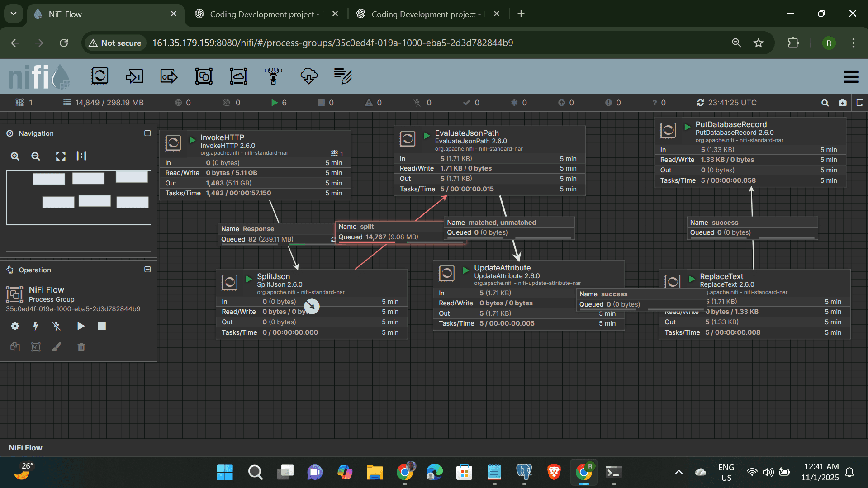Select the matched, unmatched connection label
The width and height of the screenshot is (868, 488).
[509, 227]
